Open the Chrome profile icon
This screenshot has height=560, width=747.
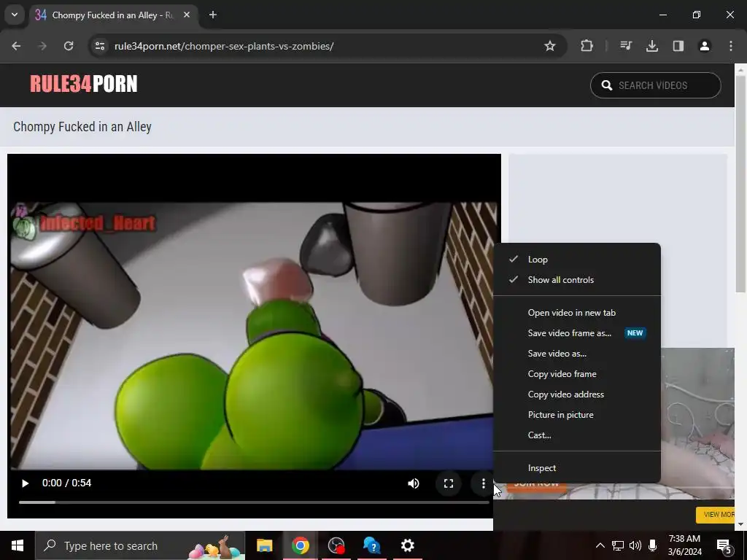pyautogui.click(x=705, y=46)
